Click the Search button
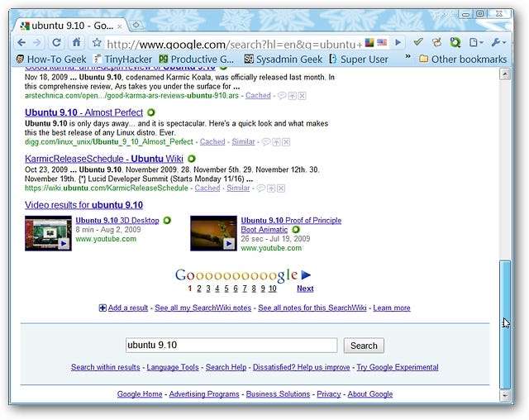 [x=364, y=346]
